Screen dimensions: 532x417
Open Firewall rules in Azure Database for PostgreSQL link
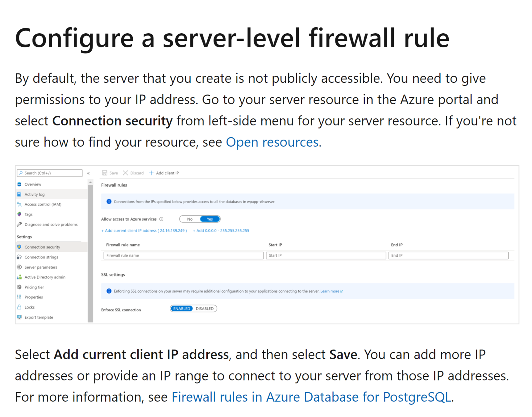311,397
